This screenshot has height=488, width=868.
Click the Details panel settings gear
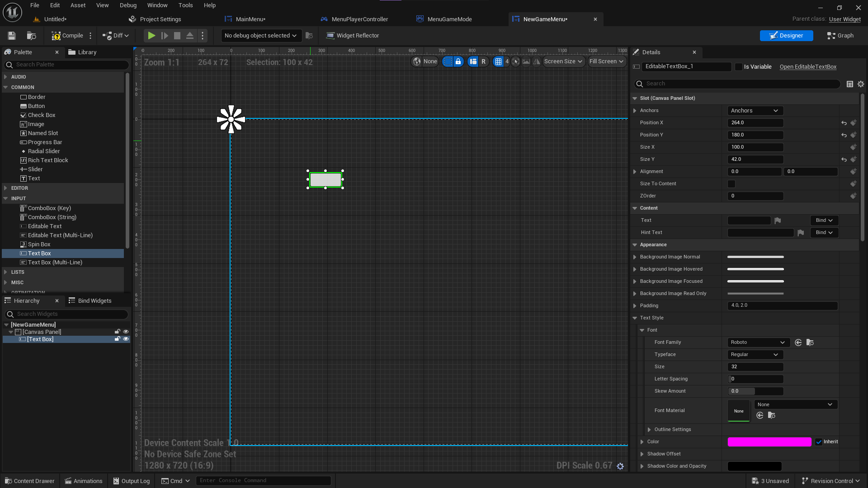coord(860,84)
